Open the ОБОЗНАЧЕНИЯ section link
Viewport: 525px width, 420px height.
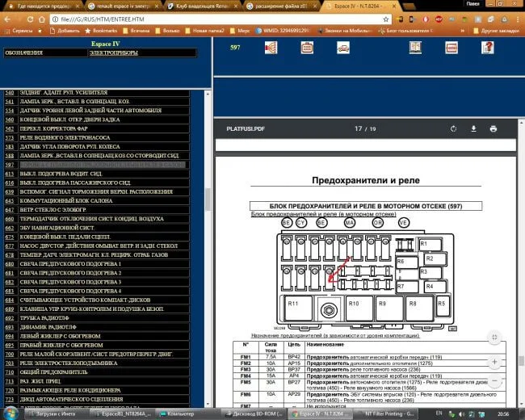tap(23, 53)
